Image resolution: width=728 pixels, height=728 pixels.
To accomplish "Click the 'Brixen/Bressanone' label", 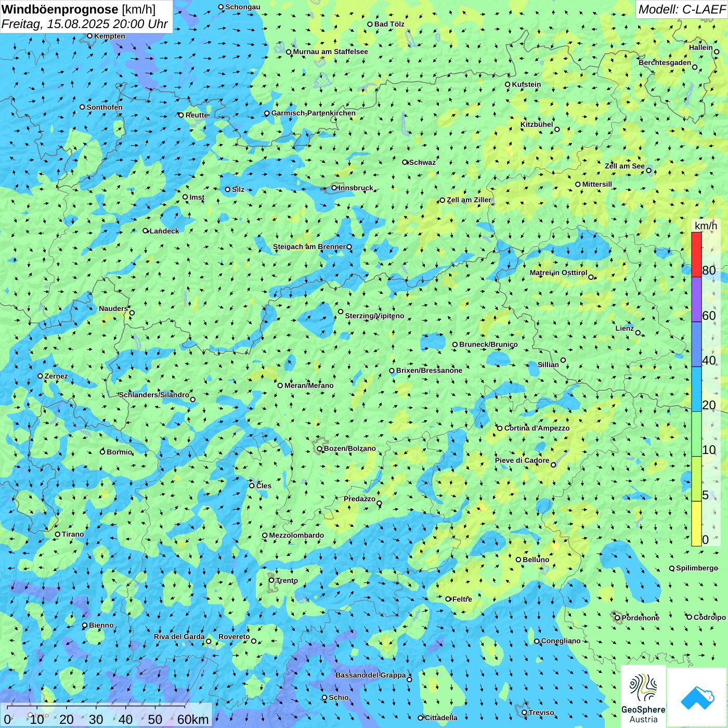I will [x=429, y=370].
